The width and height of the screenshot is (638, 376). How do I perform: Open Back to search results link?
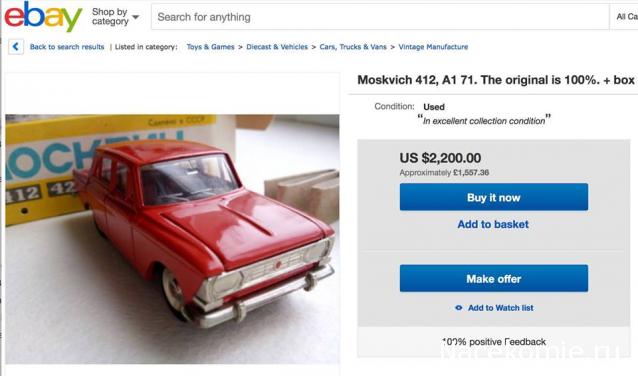[x=67, y=47]
